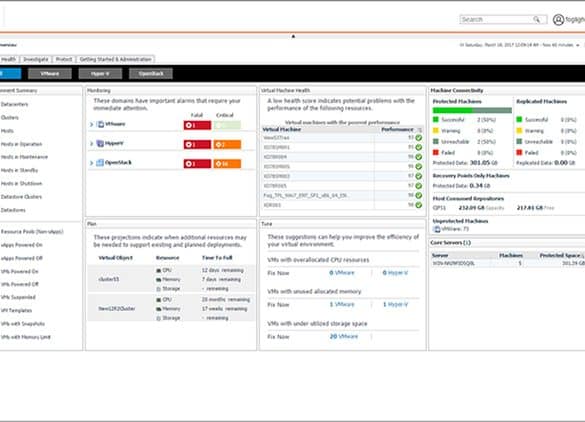
Task: Open the user account avatar icon
Action: pos(558,19)
